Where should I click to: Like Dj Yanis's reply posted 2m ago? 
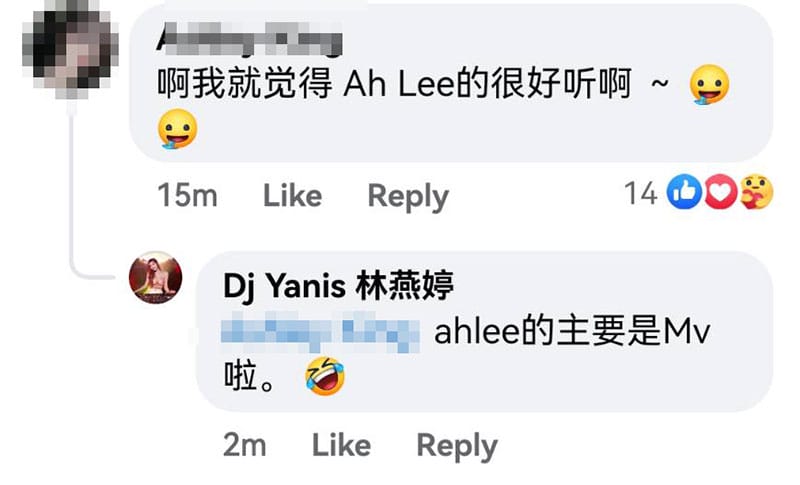click(341, 445)
